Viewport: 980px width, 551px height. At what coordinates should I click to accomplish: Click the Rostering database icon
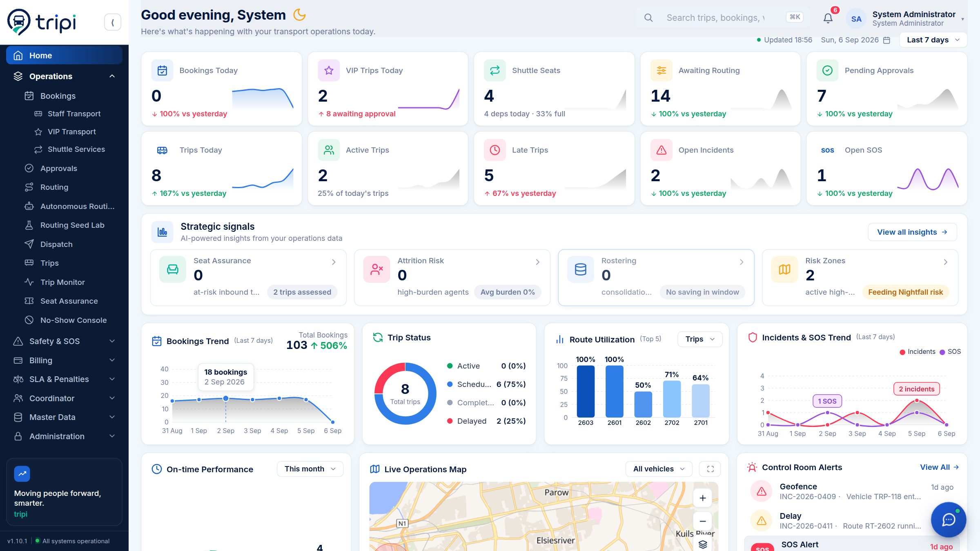point(580,269)
